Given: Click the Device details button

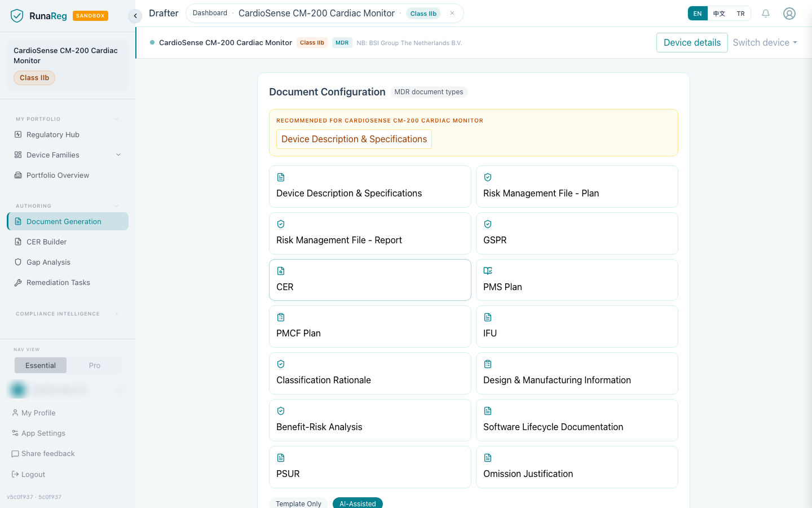Looking at the screenshot, I should coord(692,42).
